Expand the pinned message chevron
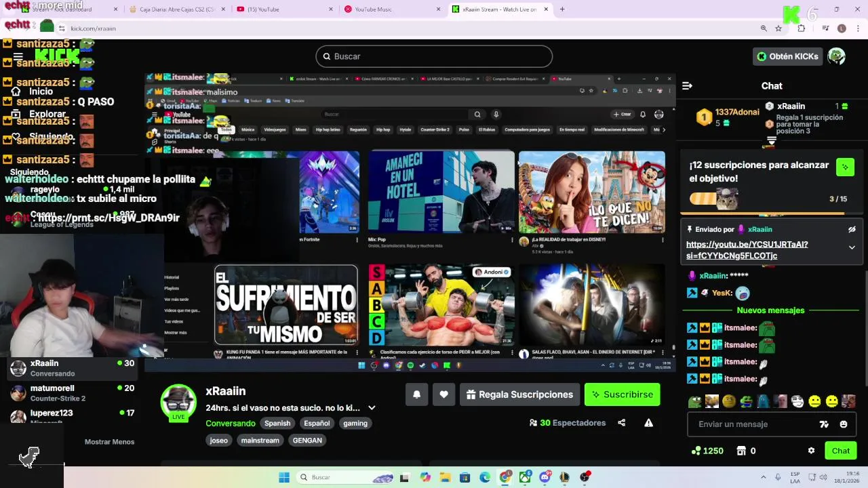Image resolution: width=868 pixels, height=488 pixels. pyautogui.click(x=852, y=247)
